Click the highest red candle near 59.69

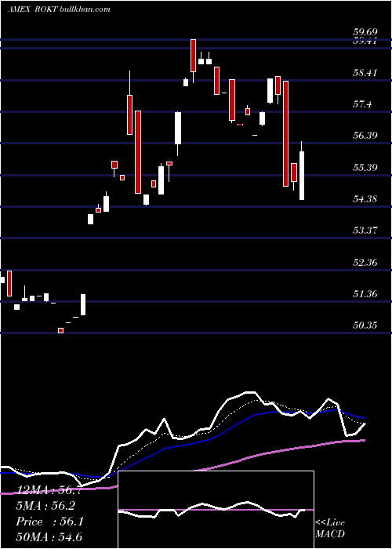[x=193, y=56]
